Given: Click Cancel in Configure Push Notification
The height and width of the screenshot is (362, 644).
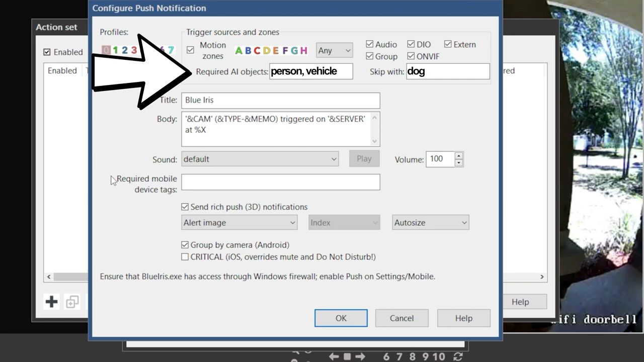Looking at the screenshot, I should 401,318.
